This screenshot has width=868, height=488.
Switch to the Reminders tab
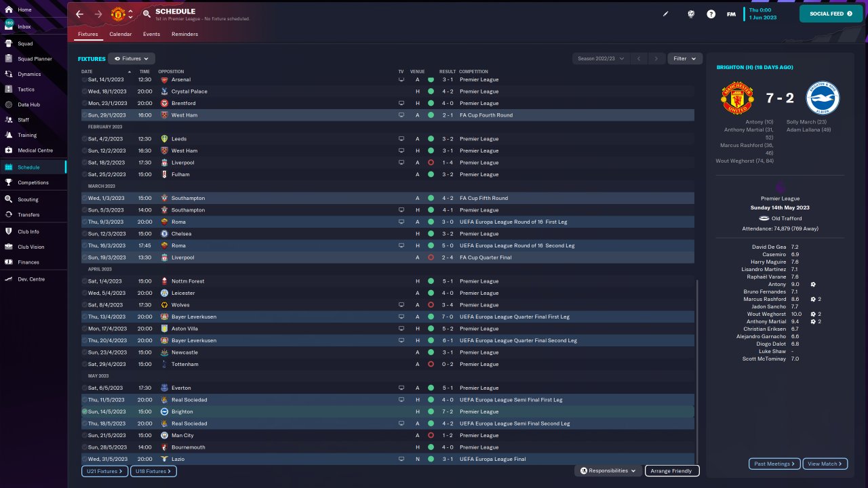[x=185, y=34]
